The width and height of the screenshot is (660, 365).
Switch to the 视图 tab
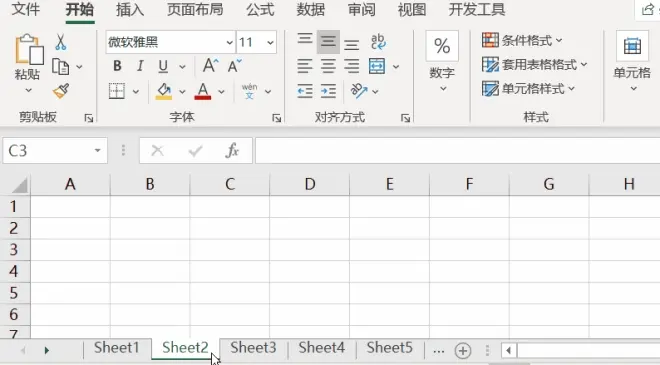412,9
